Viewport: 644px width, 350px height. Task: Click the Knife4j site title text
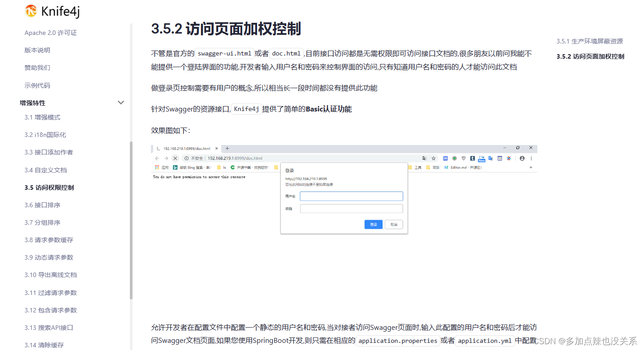click(x=60, y=11)
